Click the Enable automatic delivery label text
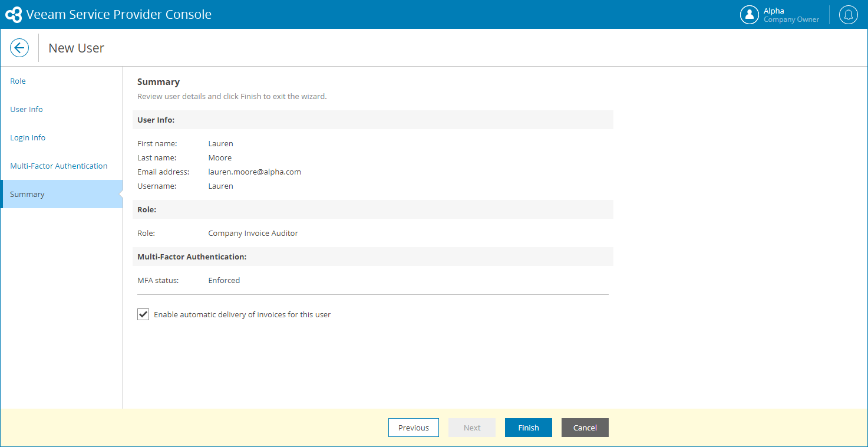The width and height of the screenshot is (868, 447). [242, 314]
